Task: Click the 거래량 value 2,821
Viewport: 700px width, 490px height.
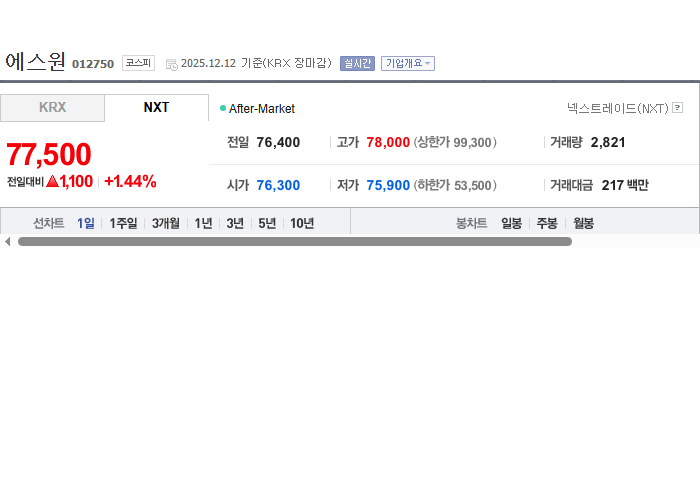Action: point(608,142)
